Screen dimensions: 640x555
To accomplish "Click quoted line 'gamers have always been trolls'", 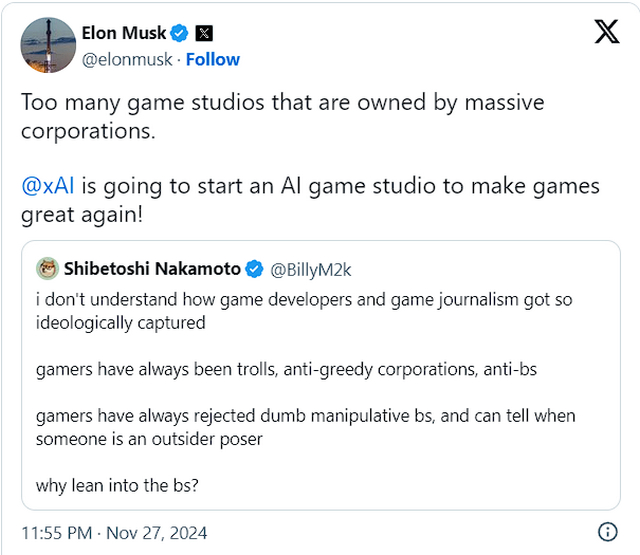I will click(286, 369).
